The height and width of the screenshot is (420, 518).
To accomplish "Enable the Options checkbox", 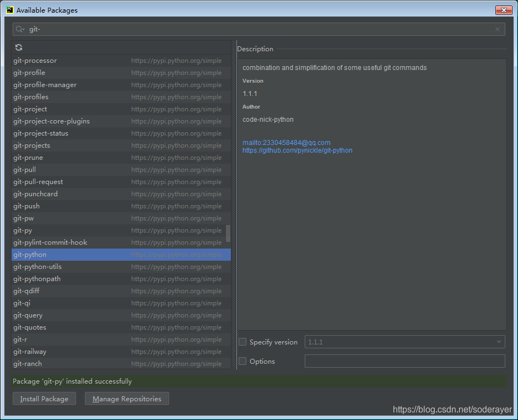I will tap(242, 361).
